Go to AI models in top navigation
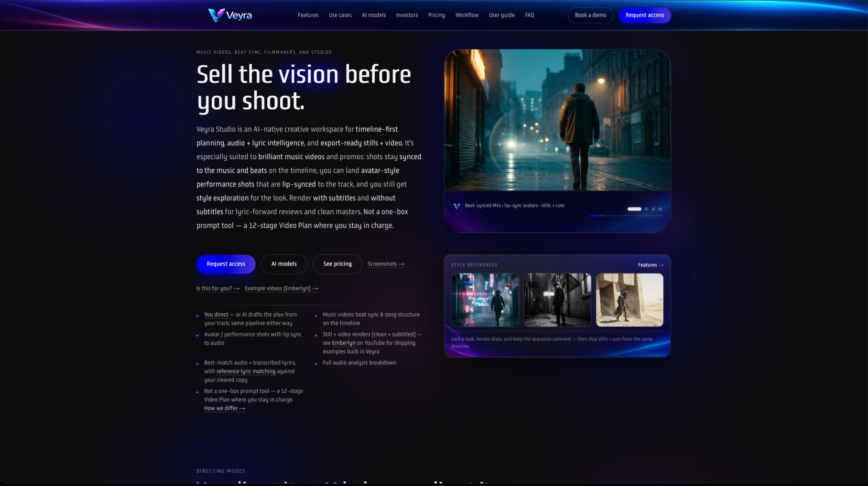868x486 pixels. coord(374,15)
